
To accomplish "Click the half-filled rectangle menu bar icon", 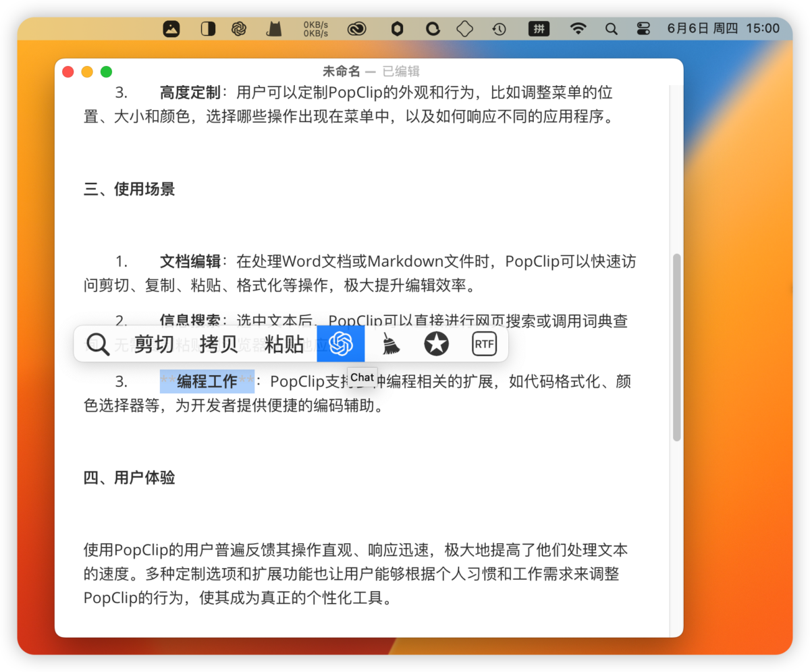I will tap(208, 29).
